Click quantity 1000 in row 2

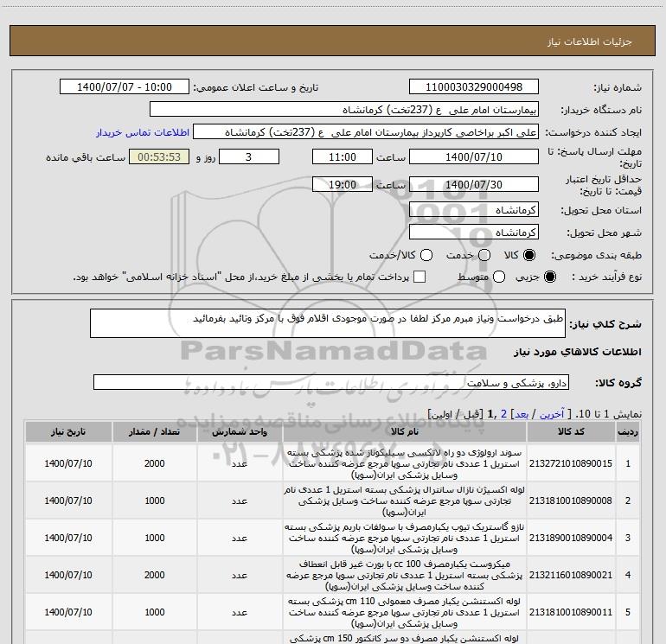point(154,501)
